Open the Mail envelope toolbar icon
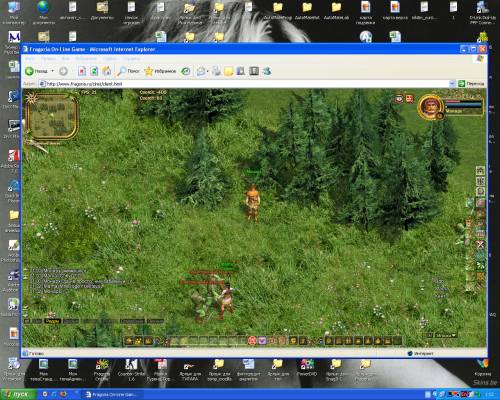The image size is (500, 400). coord(201,71)
